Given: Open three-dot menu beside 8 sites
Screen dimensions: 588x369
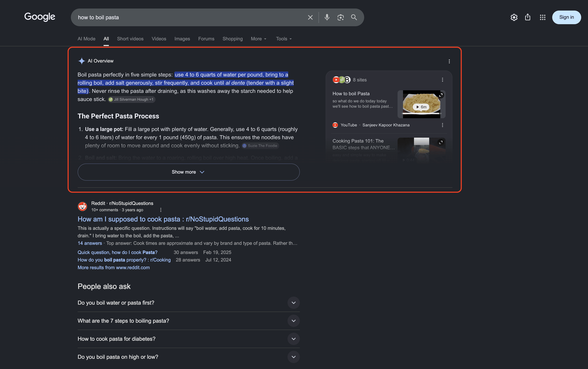Looking at the screenshot, I should coord(442,80).
